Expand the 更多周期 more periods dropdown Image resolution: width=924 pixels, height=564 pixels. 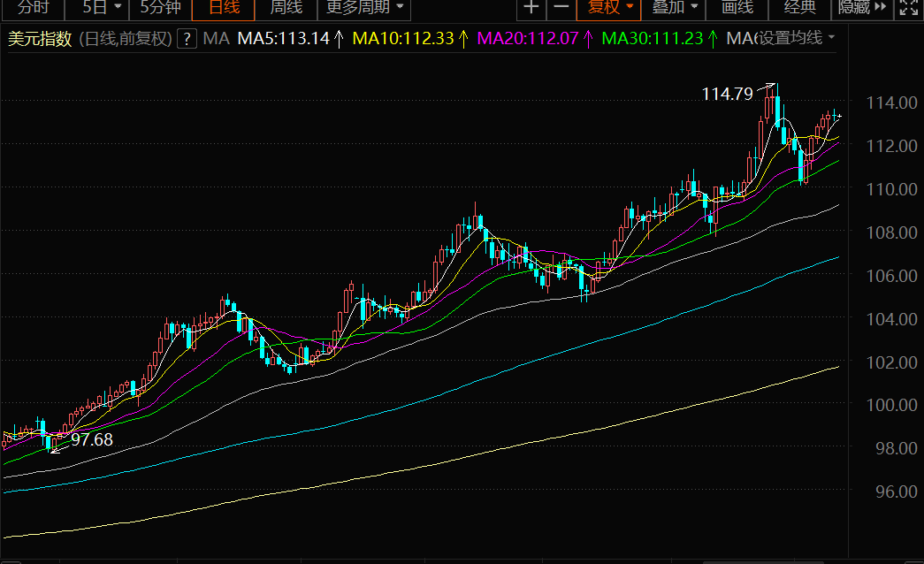pyautogui.click(x=364, y=8)
